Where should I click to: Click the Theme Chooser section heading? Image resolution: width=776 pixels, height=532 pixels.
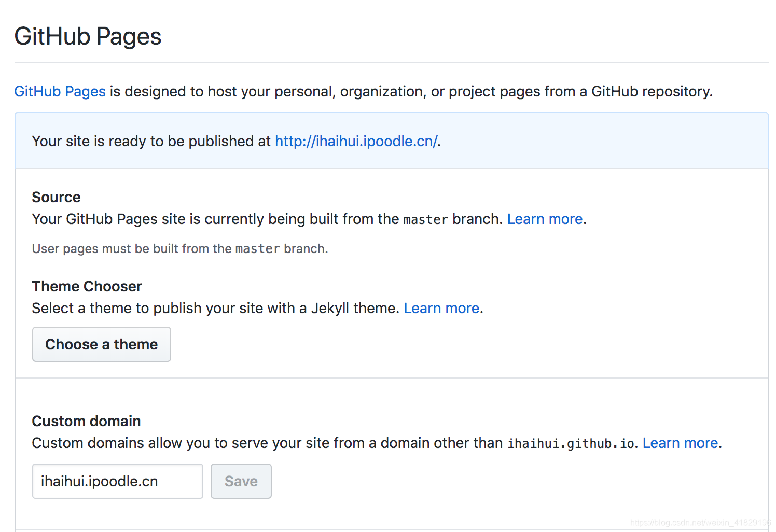[x=87, y=287]
